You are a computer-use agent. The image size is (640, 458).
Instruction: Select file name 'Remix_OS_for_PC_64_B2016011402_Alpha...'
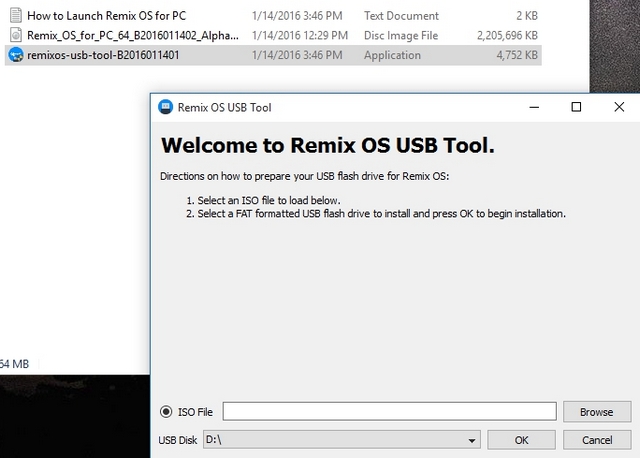point(133,36)
